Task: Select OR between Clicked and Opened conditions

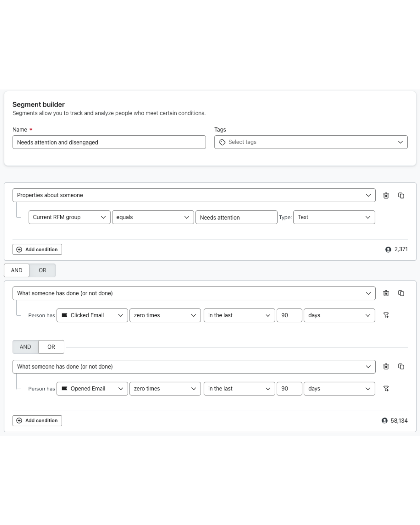Action: click(51, 347)
